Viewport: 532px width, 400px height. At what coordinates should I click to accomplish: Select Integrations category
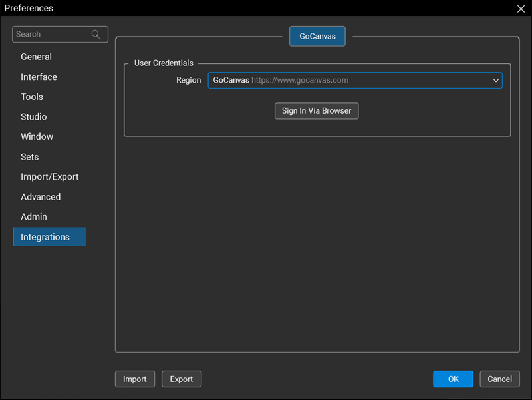[x=49, y=237]
